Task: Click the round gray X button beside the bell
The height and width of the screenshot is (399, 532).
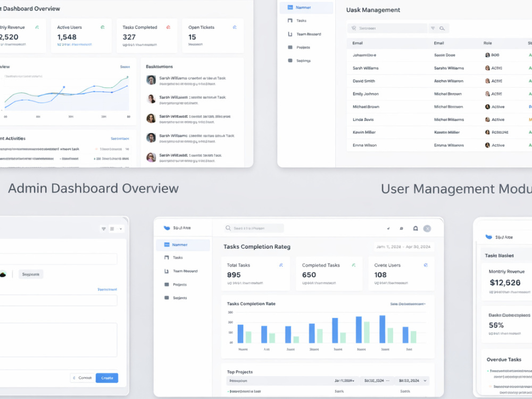Action: click(427, 228)
